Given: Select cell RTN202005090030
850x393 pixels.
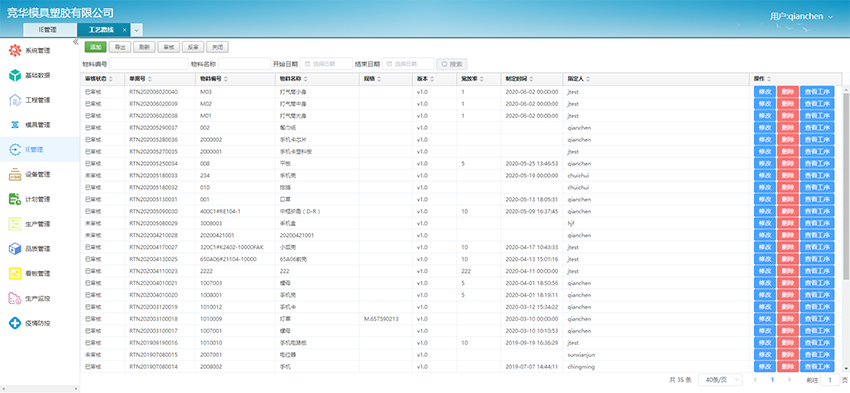Looking at the screenshot, I should 154,211.
